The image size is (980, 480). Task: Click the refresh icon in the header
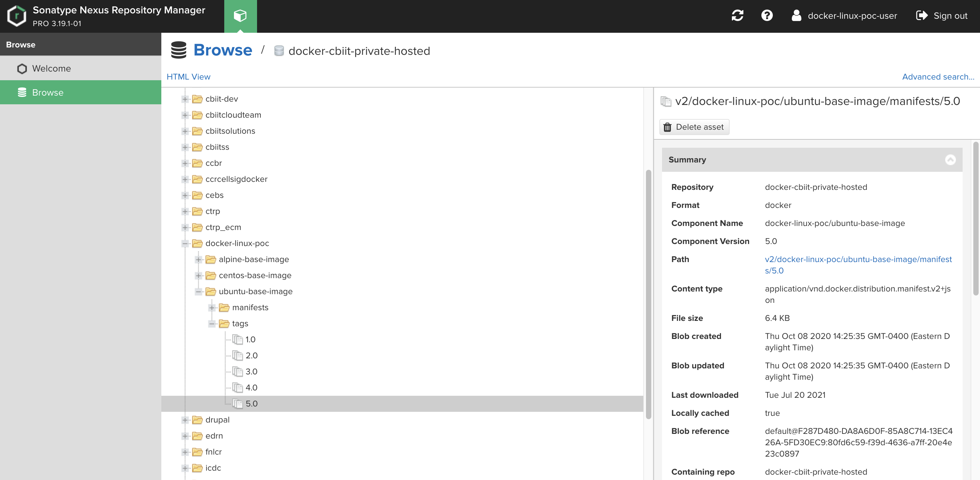[x=737, y=16]
